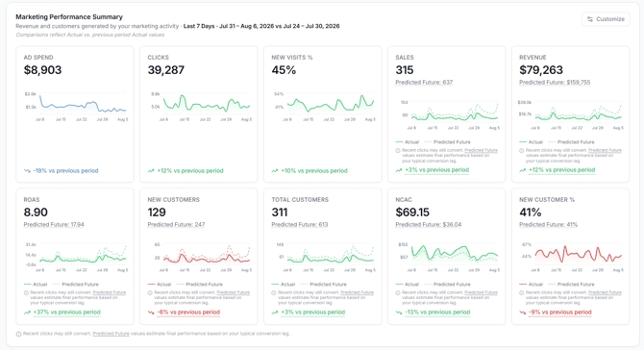Image resolution: width=644 pixels, height=350 pixels.
Task: Toggle the Actual legend in the ROAS chart
Action: coord(36,285)
